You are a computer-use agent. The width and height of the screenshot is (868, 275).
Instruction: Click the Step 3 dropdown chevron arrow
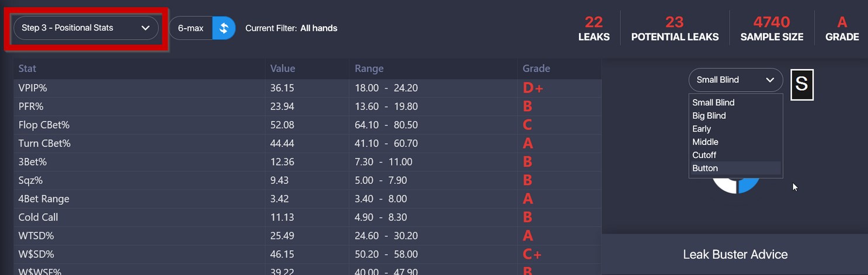[145, 28]
